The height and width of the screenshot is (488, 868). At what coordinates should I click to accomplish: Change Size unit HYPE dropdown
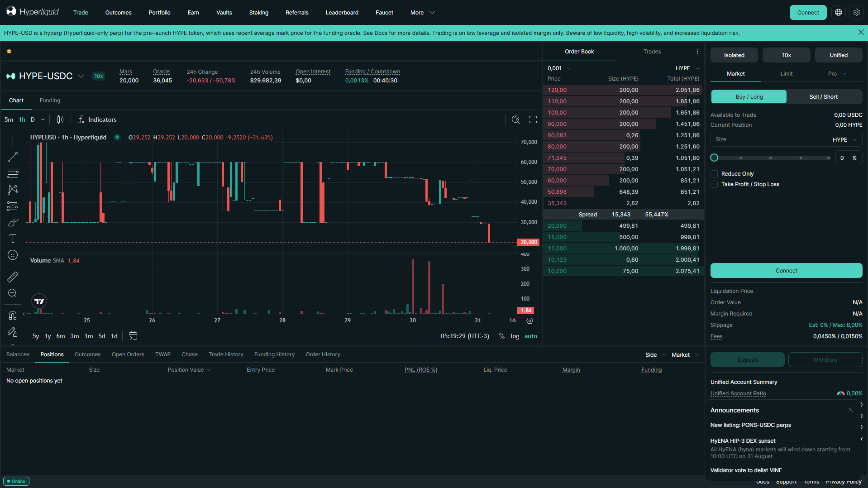(844, 140)
